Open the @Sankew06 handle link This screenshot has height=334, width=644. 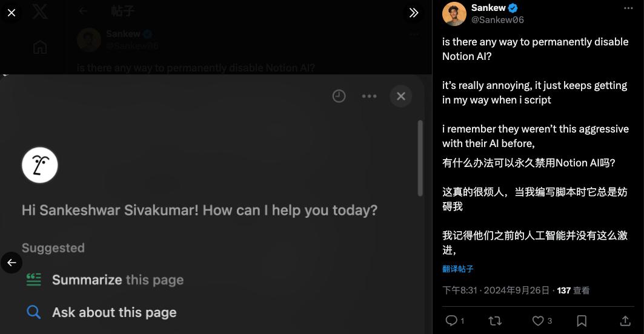click(497, 19)
